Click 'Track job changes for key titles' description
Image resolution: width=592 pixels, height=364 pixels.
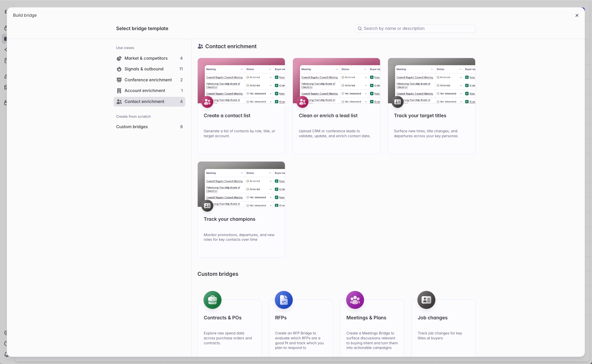[x=440, y=336]
